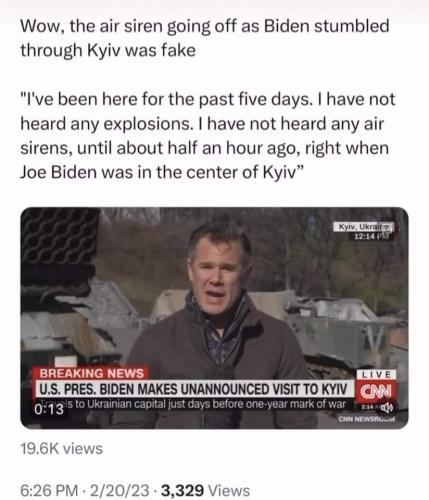429x500 pixels.
Task: Click the Ukrainian capital subheadline ticker
Action: (x=192, y=404)
